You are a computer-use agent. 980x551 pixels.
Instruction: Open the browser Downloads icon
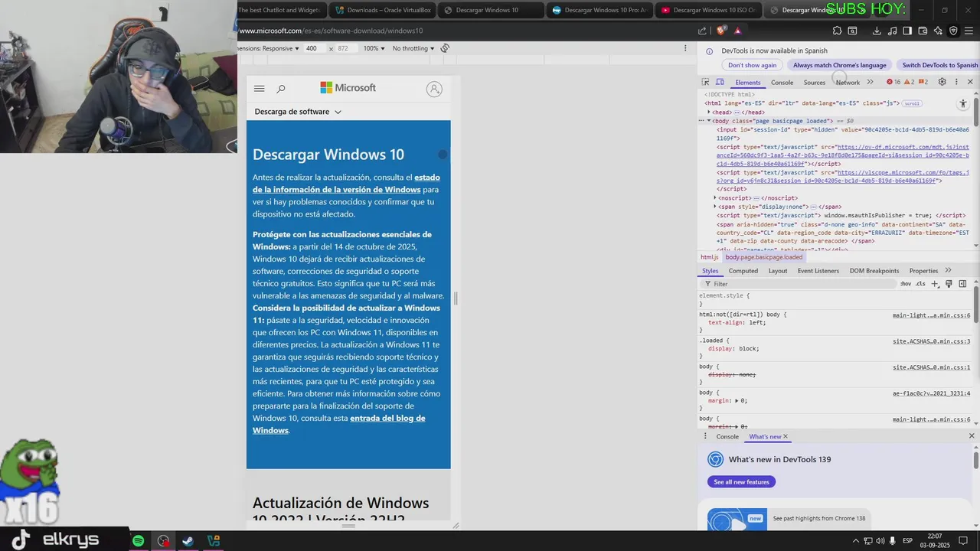pos(877,31)
